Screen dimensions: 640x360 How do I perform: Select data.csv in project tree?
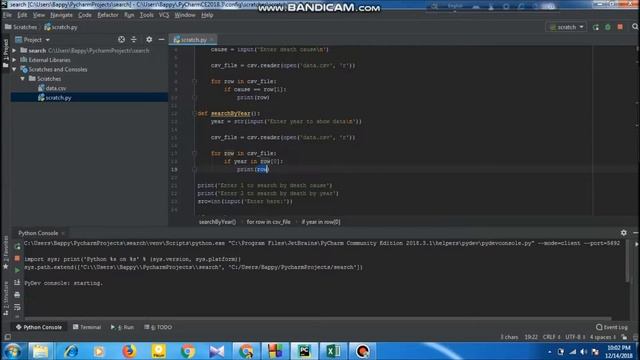52,88
